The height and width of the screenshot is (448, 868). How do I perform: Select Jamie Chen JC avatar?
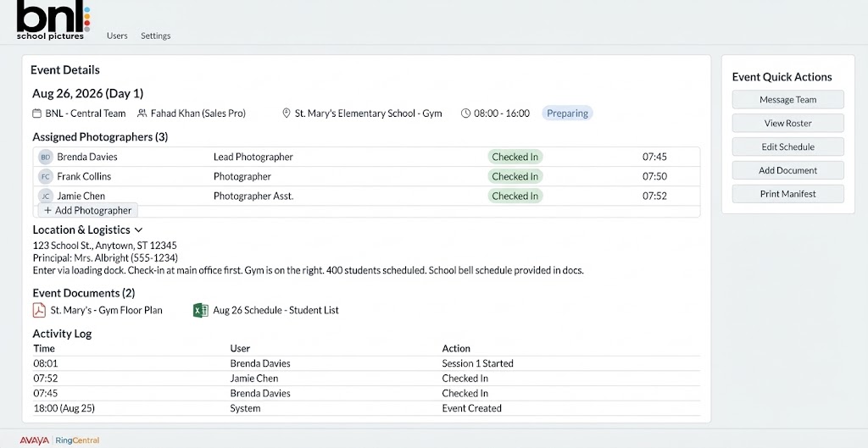pyautogui.click(x=46, y=196)
